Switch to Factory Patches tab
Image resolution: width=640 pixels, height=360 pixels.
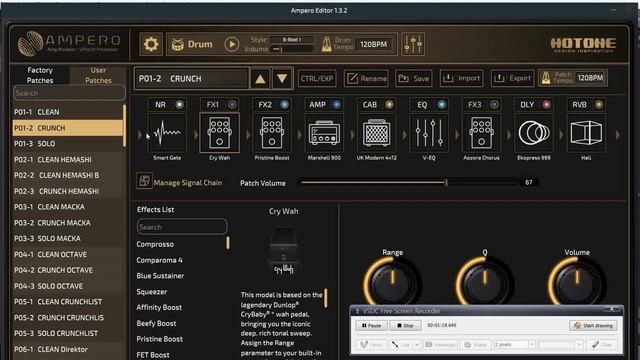[40, 75]
